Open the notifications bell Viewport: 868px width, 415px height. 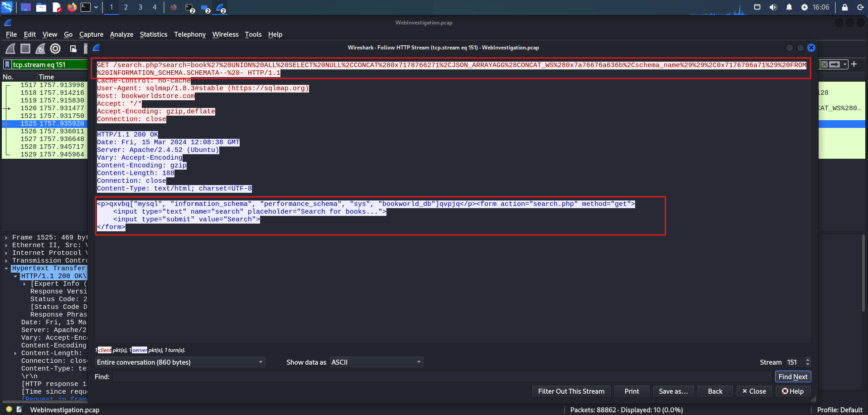coord(789,7)
